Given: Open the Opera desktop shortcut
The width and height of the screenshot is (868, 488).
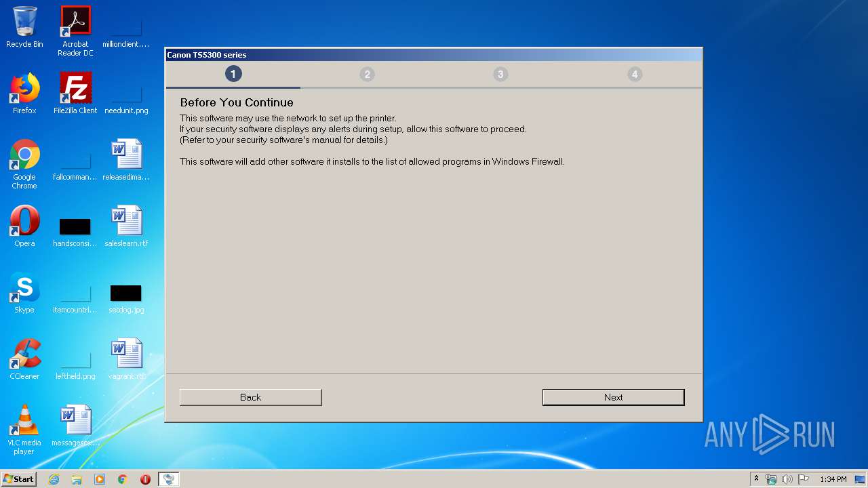Looking at the screenshot, I should (x=24, y=226).
